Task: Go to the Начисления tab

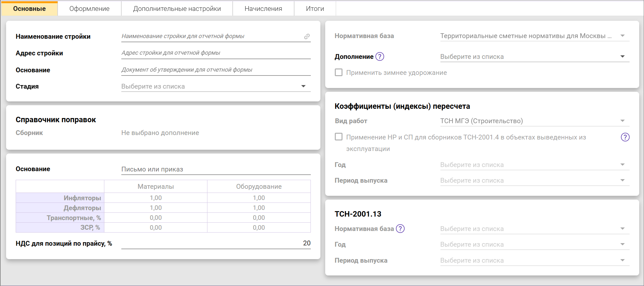Action: coord(263,9)
